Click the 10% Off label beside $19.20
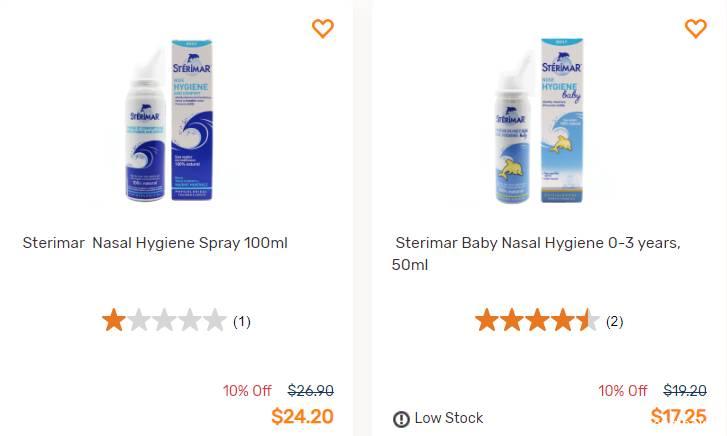Viewport: 727px width, 436px height. point(623,391)
